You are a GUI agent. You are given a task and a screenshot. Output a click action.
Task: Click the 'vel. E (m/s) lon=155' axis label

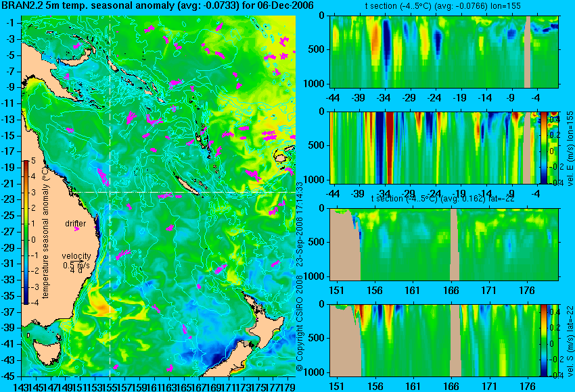coord(570,149)
